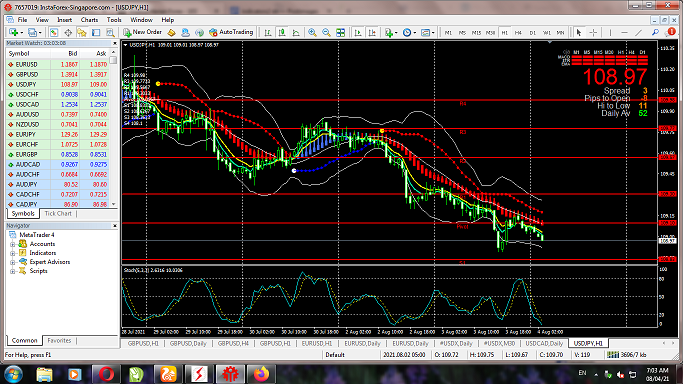Select the H4 timeframe button

point(518,33)
